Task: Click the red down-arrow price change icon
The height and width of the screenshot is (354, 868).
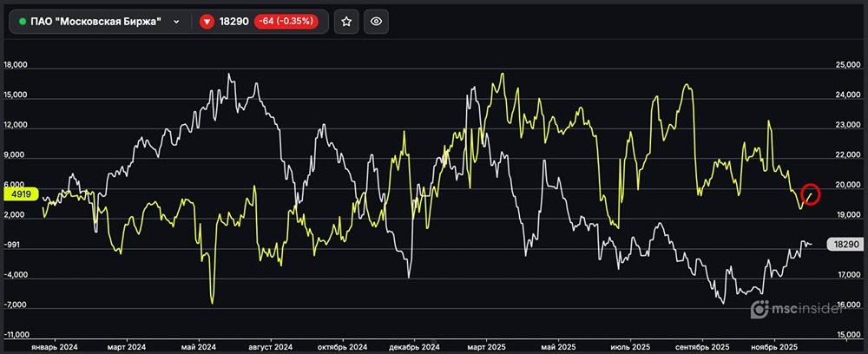Action: [207, 22]
